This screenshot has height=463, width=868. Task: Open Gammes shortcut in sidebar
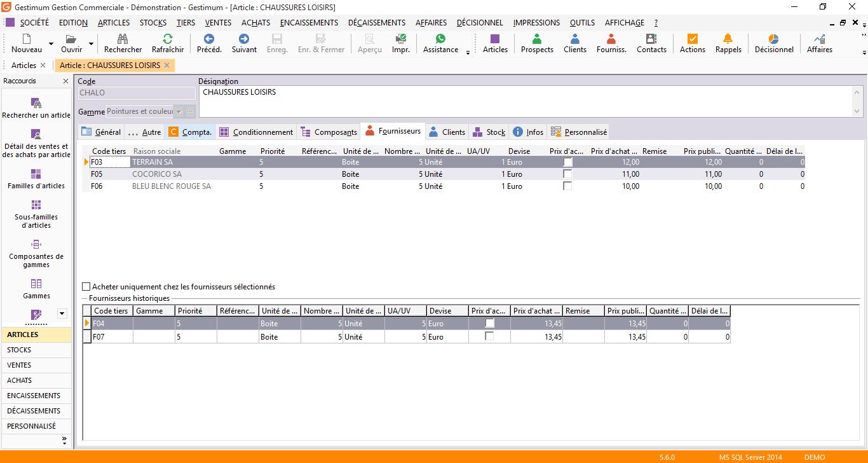(36, 289)
